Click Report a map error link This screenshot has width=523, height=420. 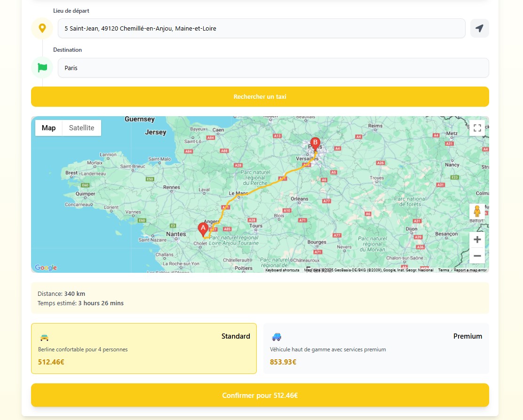click(470, 270)
